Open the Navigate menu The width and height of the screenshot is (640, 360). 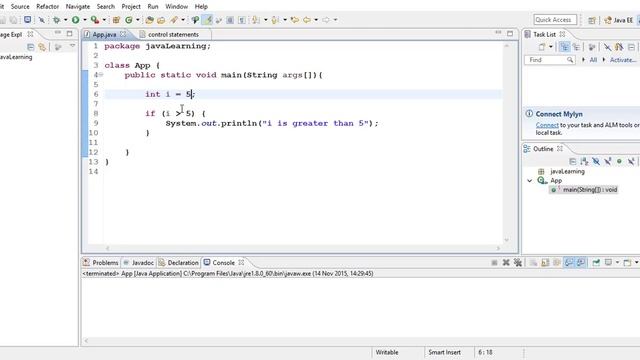coord(78,7)
